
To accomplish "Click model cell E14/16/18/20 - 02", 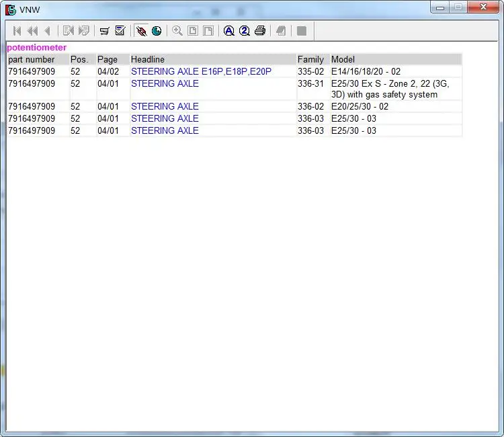I will (x=366, y=71).
